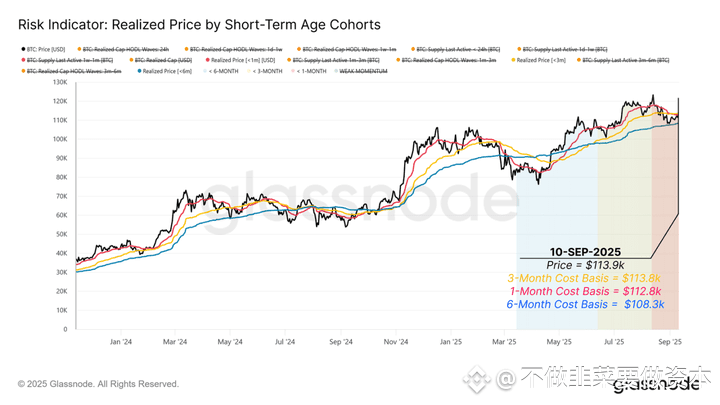This screenshot has height=405, width=720.
Task: Click the 10-SEP-2025 annotation heading
Action: click(585, 252)
